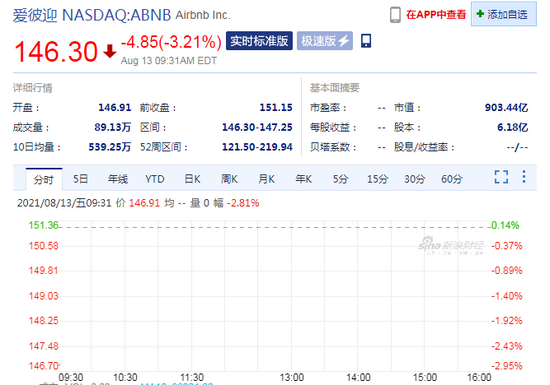Click the 基本面摘要 section heading
The width and height of the screenshot is (550, 385).
pyautogui.click(x=335, y=88)
